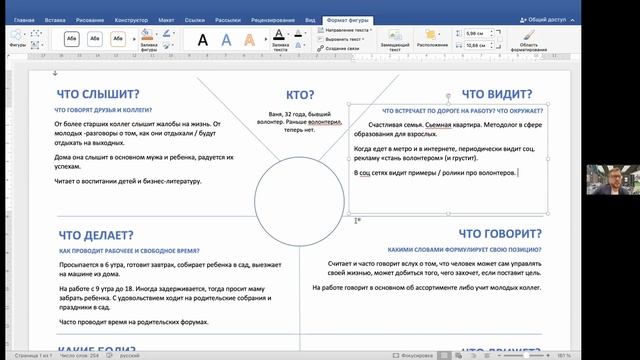Click the zoom in plus button
The image size is (640, 360).
tap(548, 356)
